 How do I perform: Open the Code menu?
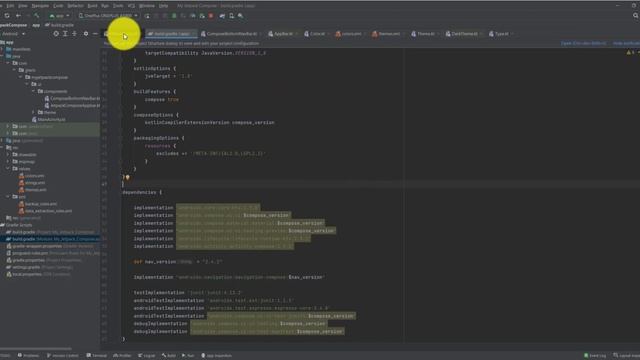(x=58, y=6)
